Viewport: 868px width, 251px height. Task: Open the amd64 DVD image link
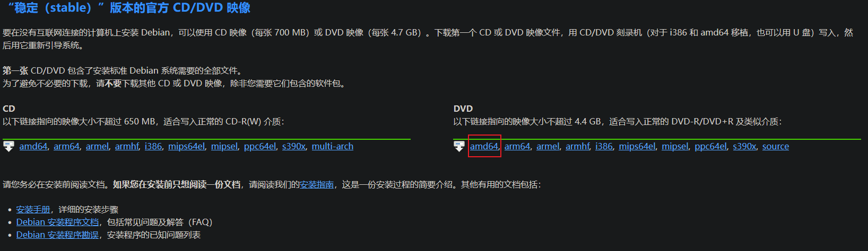(x=484, y=147)
